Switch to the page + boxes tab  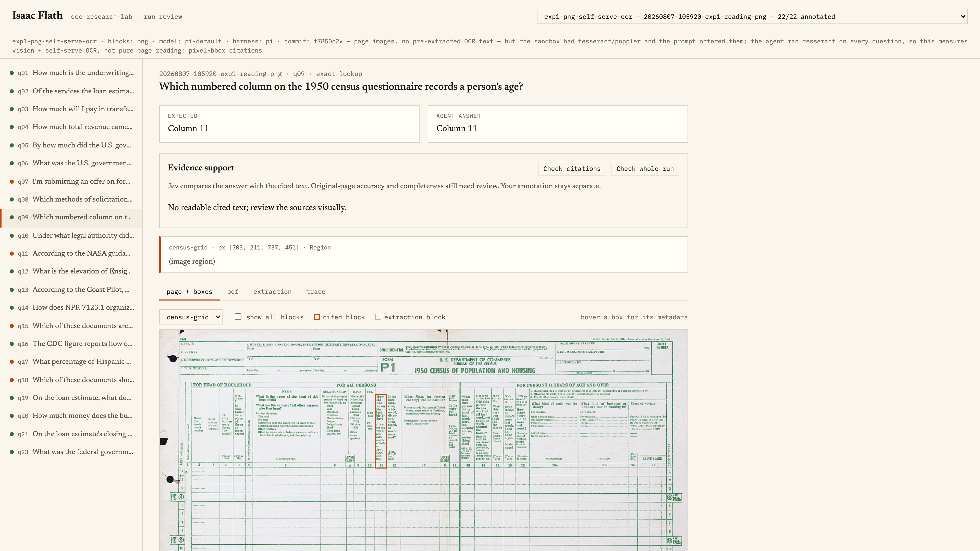[189, 292]
